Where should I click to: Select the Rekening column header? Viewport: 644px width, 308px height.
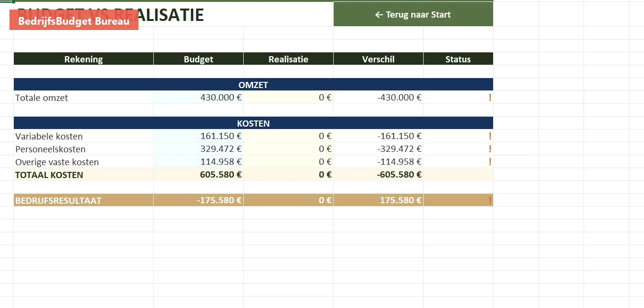tap(84, 59)
